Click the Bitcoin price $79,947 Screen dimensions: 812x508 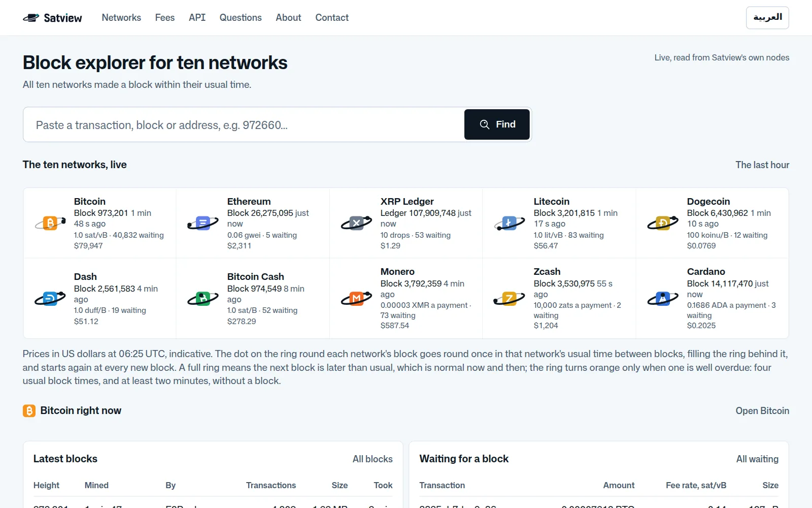(88, 246)
